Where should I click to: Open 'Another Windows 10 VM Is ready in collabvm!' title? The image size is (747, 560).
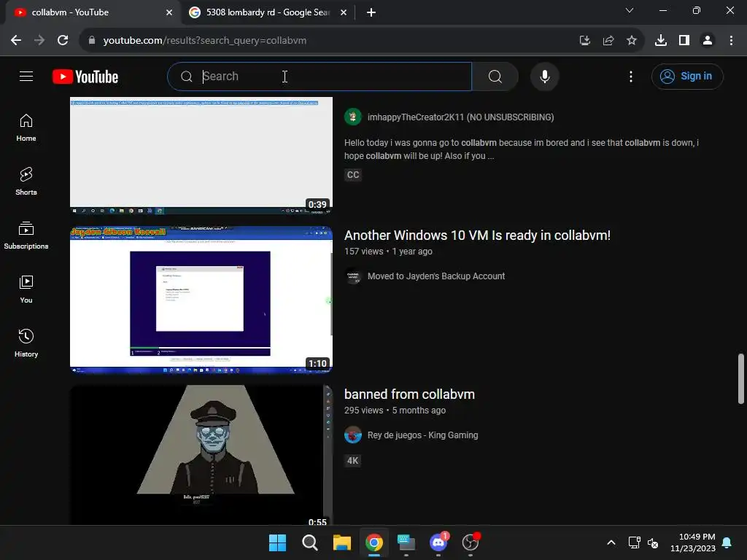click(477, 236)
